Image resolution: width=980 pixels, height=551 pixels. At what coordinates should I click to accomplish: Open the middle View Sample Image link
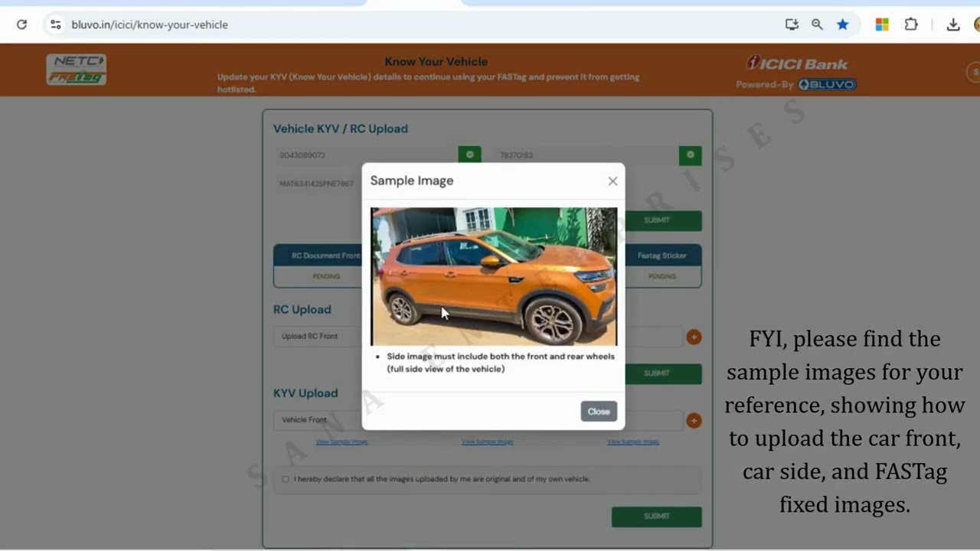pyautogui.click(x=487, y=442)
